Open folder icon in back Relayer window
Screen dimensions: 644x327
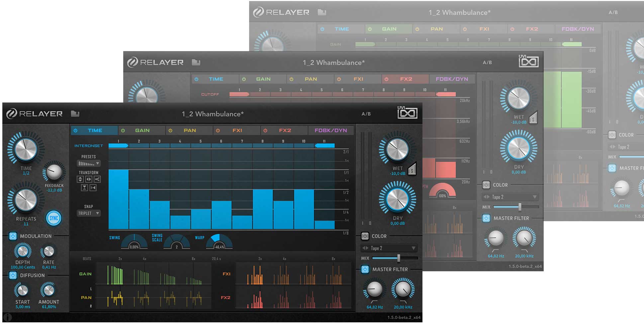pyautogui.click(x=322, y=12)
